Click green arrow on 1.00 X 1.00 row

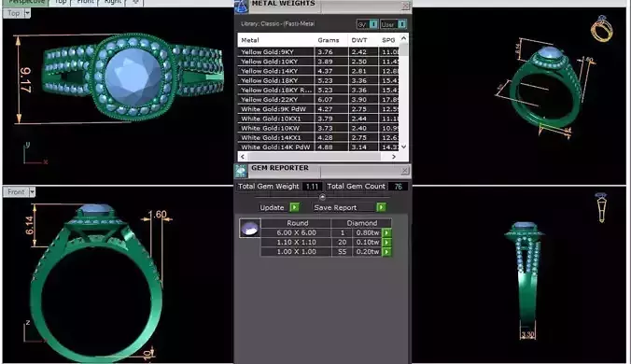tap(386, 252)
